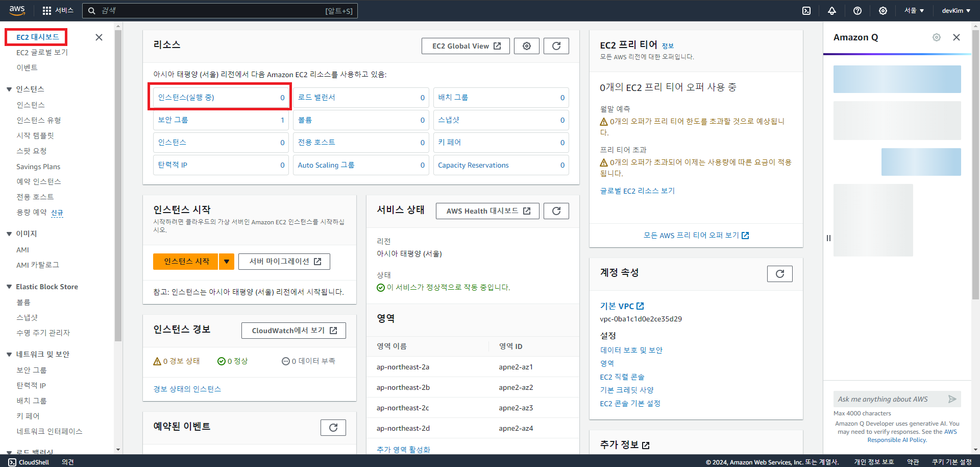The width and height of the screenshot is (980, 467).
Task: Click CloudWatch에서 보기 button
Action: (293, 331)
